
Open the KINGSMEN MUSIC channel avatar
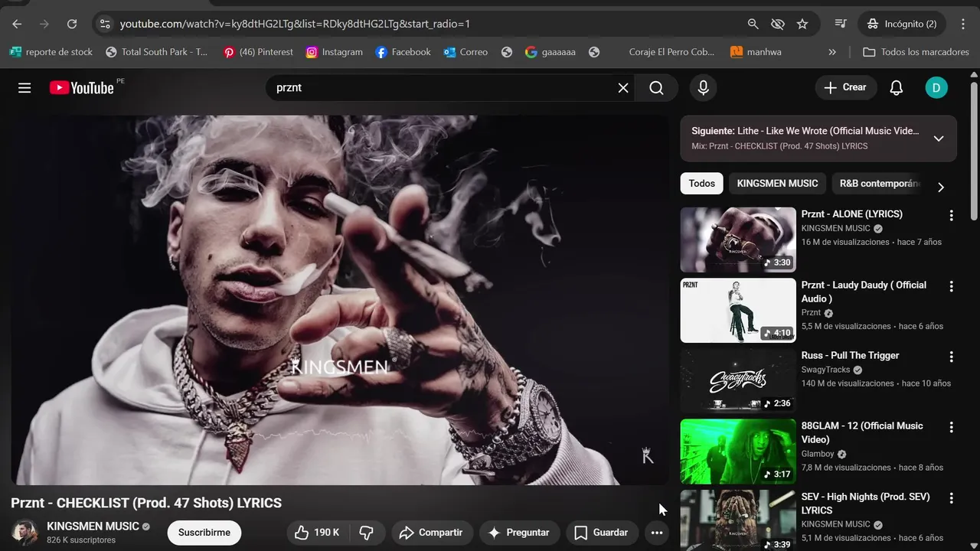coord(24,533)
